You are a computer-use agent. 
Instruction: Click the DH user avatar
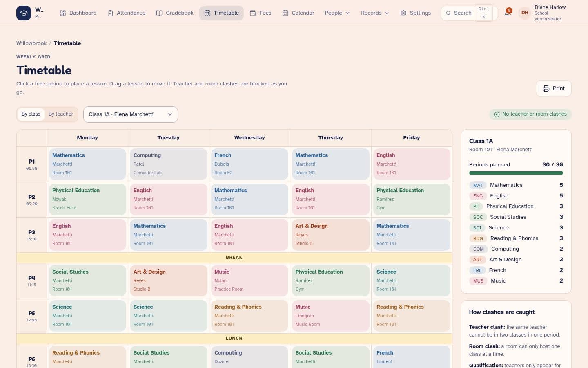[525, 13]
